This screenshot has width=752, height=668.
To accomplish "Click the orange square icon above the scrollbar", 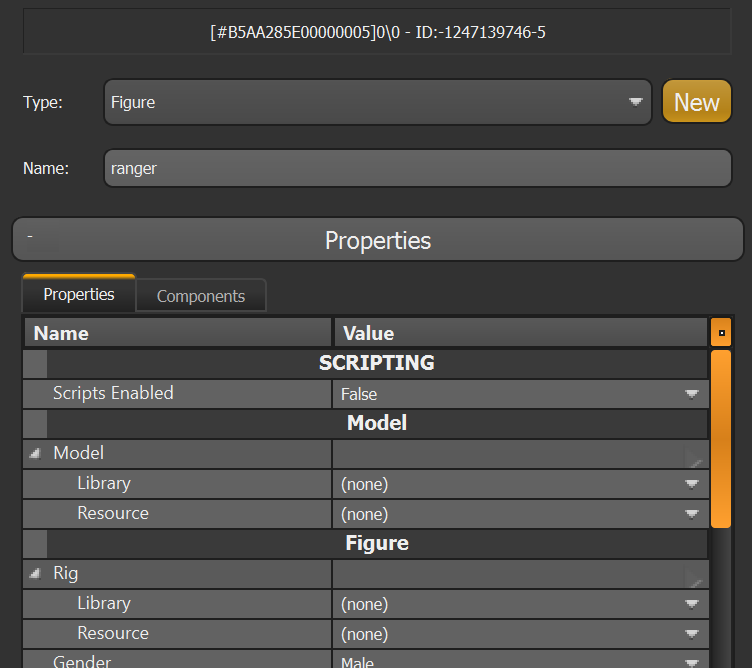I will click(x=721, y=333).
